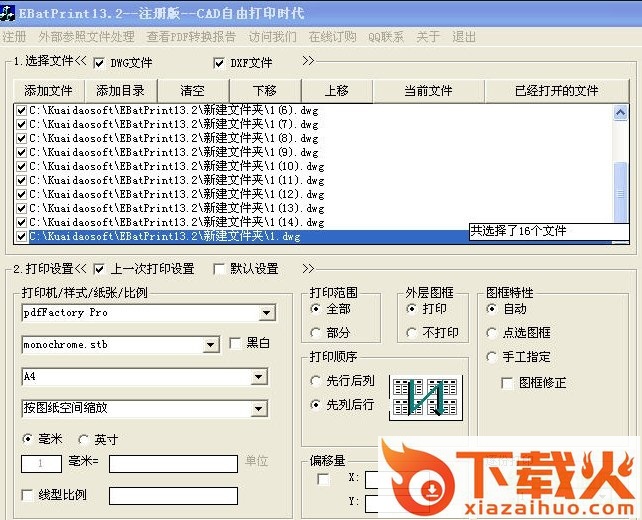642x520 pixels.
Task: Select the 英寸 radio button
Action: [84, 439]
